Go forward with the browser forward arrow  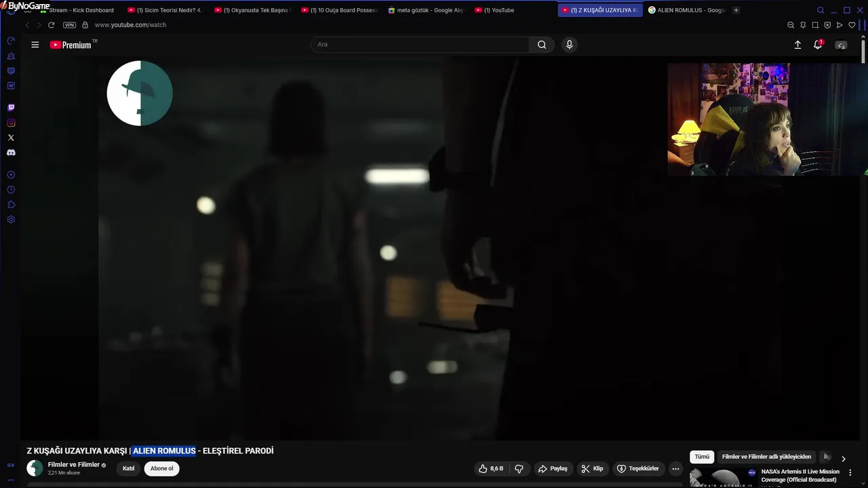pyautogui.click(x=39, y=25)
